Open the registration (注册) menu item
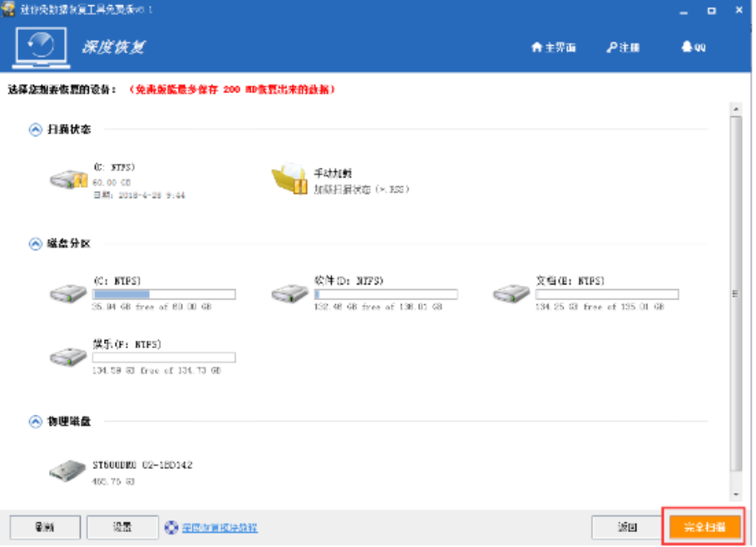Viewport: 756px width, 547px height. [624, 47]
